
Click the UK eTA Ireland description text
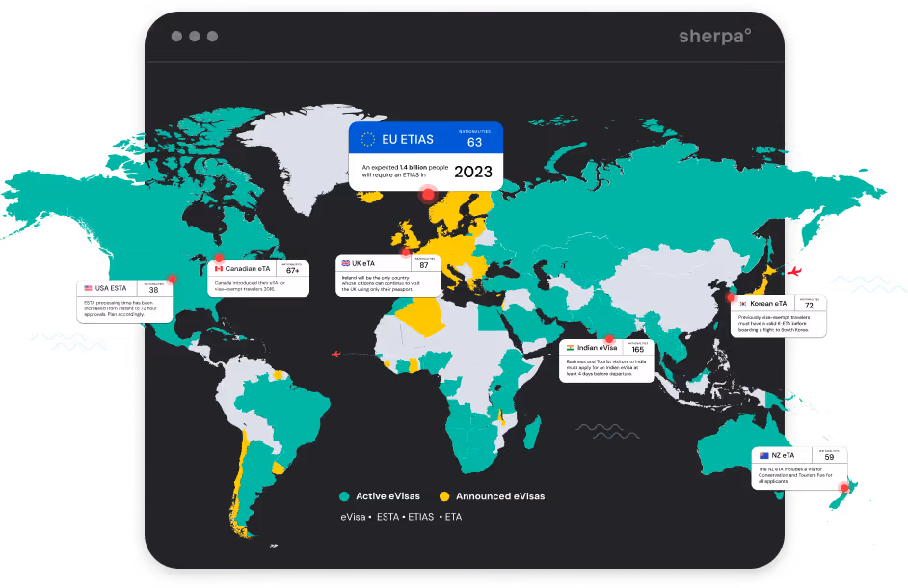[x=381, y=283]
